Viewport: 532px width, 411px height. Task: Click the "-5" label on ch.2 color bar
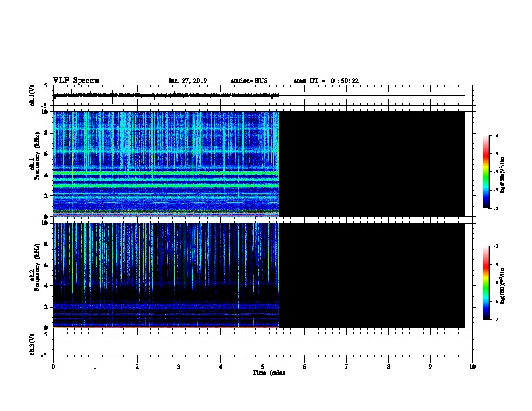pyautogui.click(x=495, y=283)
